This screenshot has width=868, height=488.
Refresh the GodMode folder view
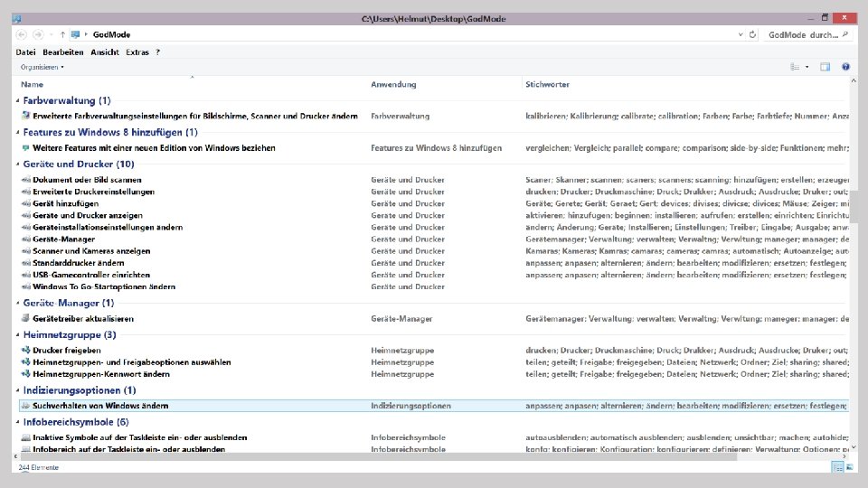pyautogui.click(x=752, y=34)
